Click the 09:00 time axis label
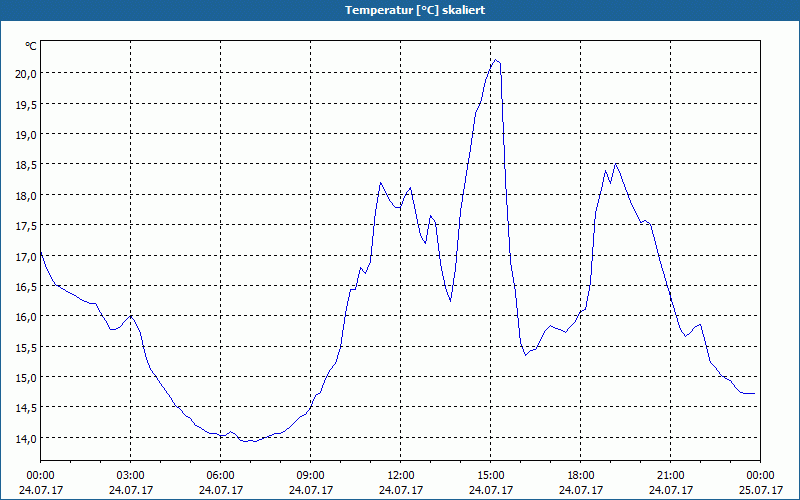 tap(310, 476)
